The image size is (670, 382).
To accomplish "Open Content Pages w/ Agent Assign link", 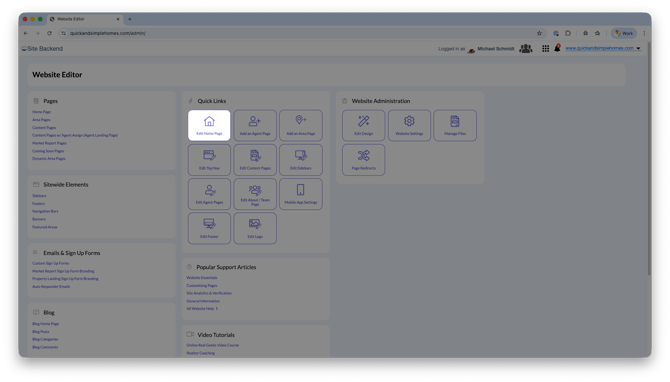I will (x=75, y=135).
